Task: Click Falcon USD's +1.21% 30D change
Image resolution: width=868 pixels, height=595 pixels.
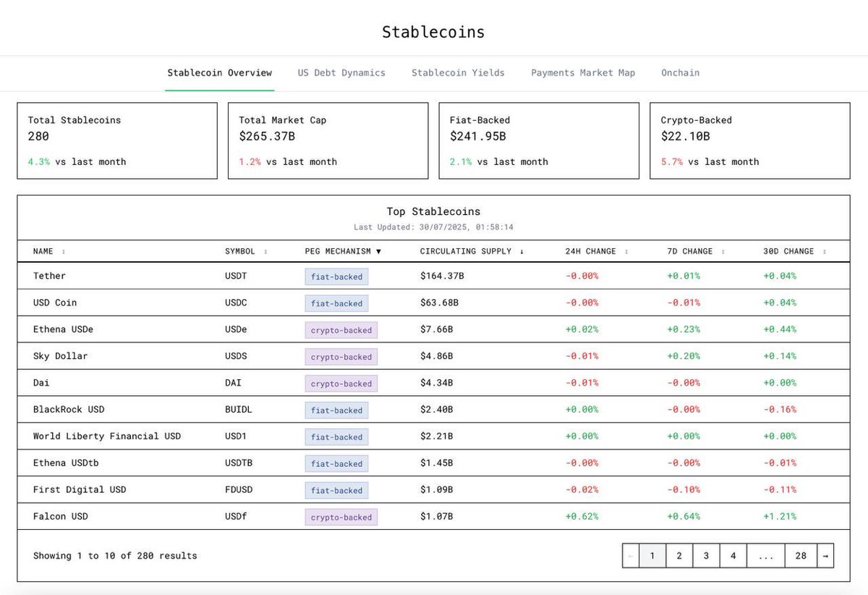Action: click(x=780, y=517)
